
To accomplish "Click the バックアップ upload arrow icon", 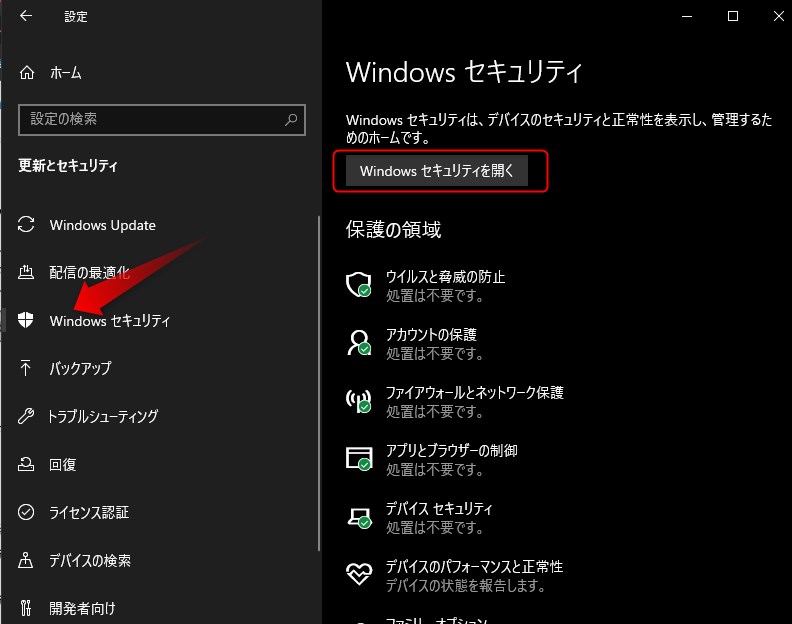I will pyautogui.click(x=25, y=368).
